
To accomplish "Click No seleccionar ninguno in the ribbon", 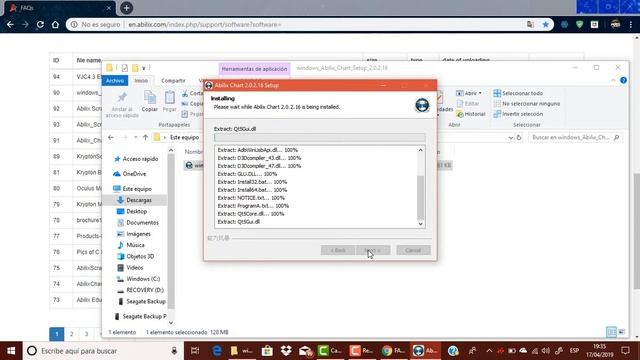I will tap(527, 104).
